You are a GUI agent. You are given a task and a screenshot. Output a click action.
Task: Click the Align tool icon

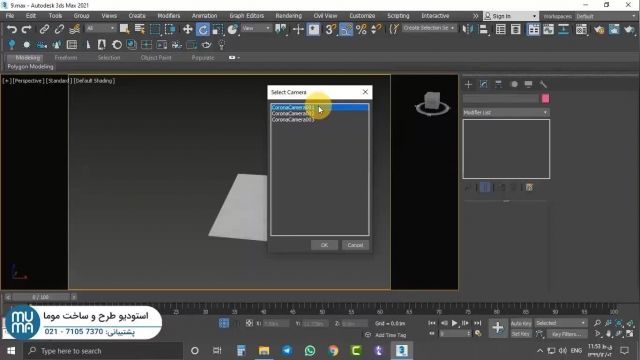(x=484, y=29)
